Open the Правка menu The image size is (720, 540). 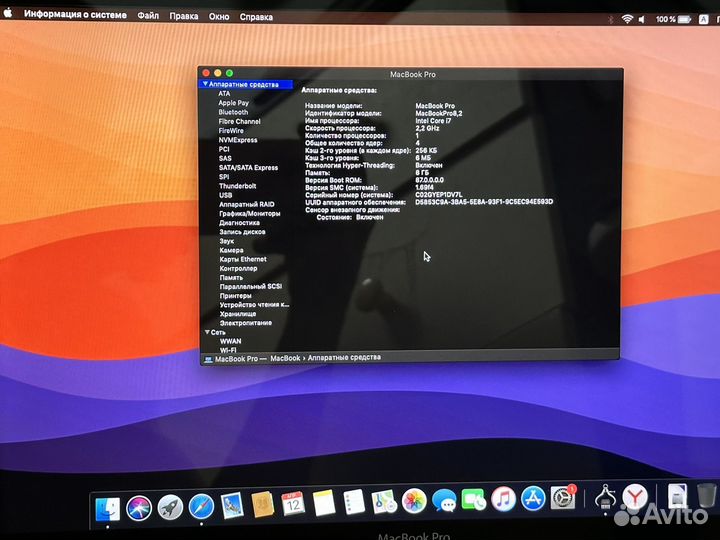pos(184,16)
